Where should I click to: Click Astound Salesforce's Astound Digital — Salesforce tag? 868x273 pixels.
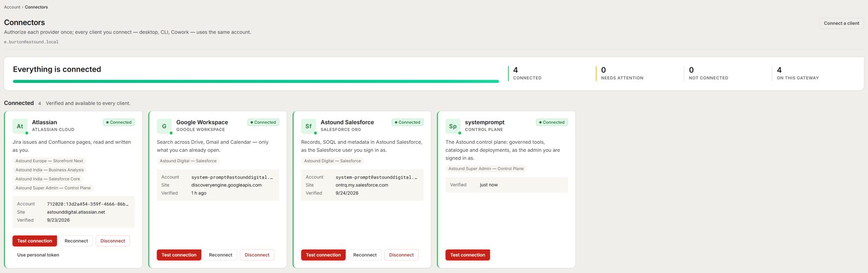tap(333, 161)
